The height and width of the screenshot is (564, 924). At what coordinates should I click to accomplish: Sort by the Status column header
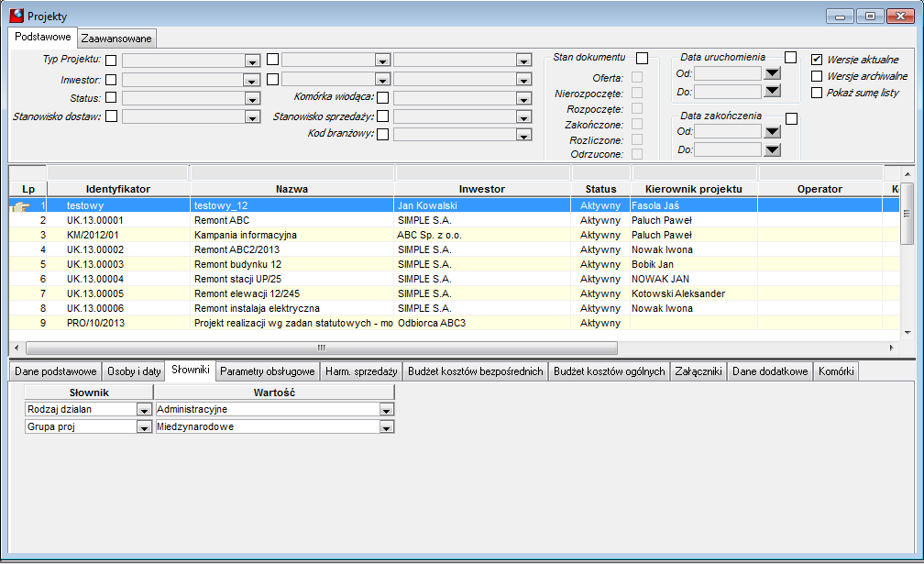click(600, 189)
